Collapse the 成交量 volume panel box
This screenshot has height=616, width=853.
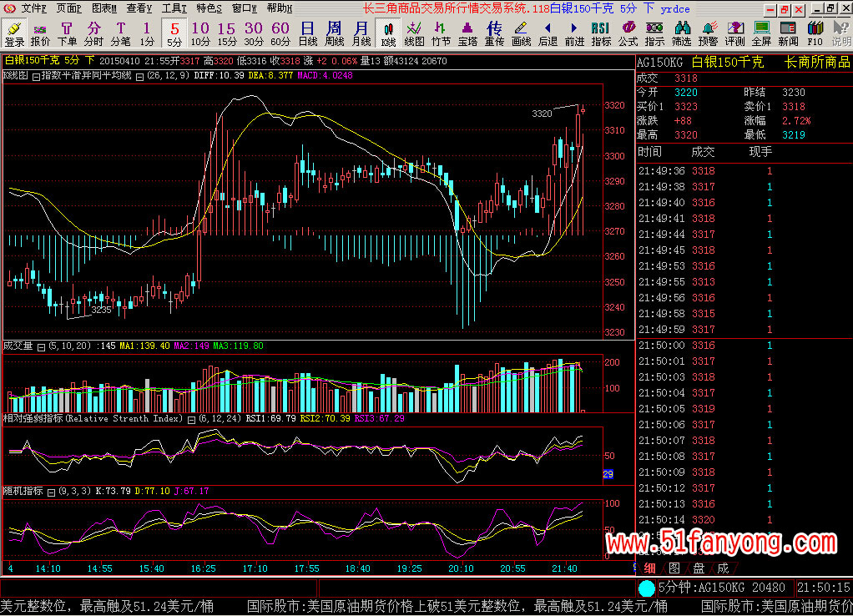point(42,346)
